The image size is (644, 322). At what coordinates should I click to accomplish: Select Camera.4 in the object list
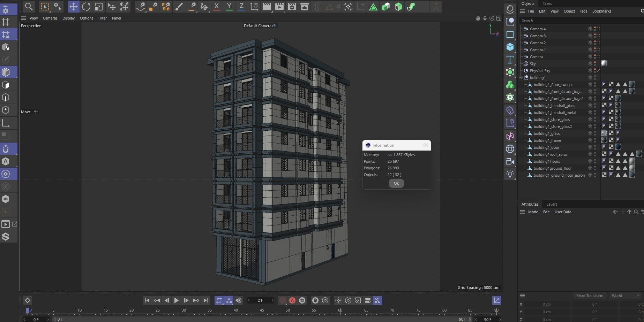(538, 29)
